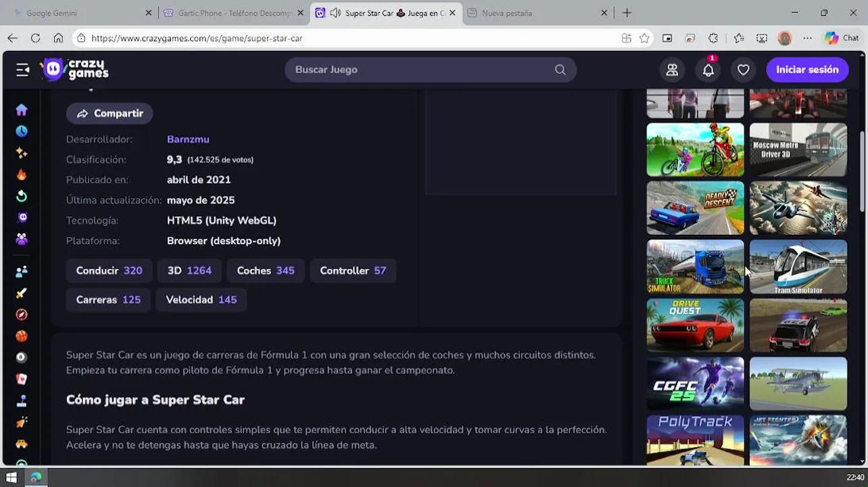Open the Multiplayer purple people icon

(x=22, y=239)
